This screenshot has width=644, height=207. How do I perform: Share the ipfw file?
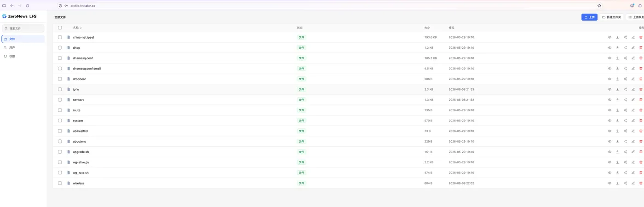(625, 89)
